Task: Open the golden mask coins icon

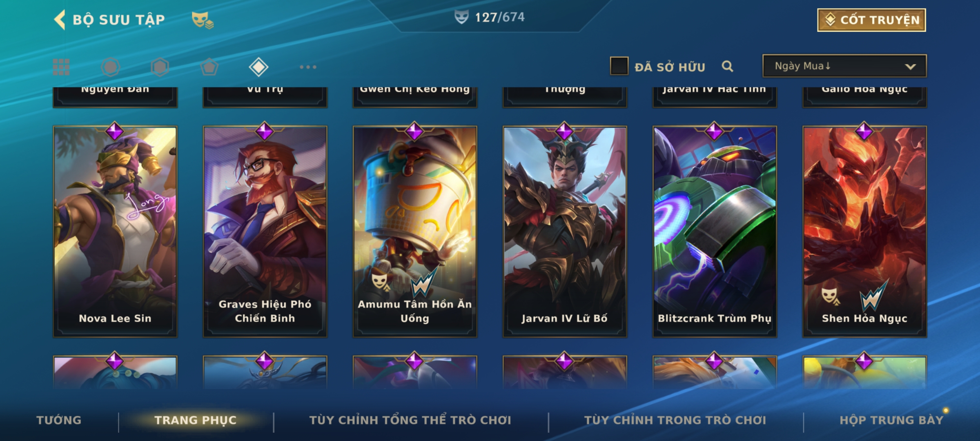Action: coord(203,20)
